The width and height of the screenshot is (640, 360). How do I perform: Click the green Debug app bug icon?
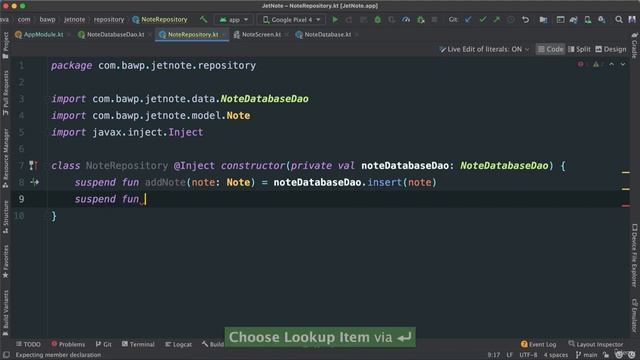pyautogui.click(x=378, y=20)
